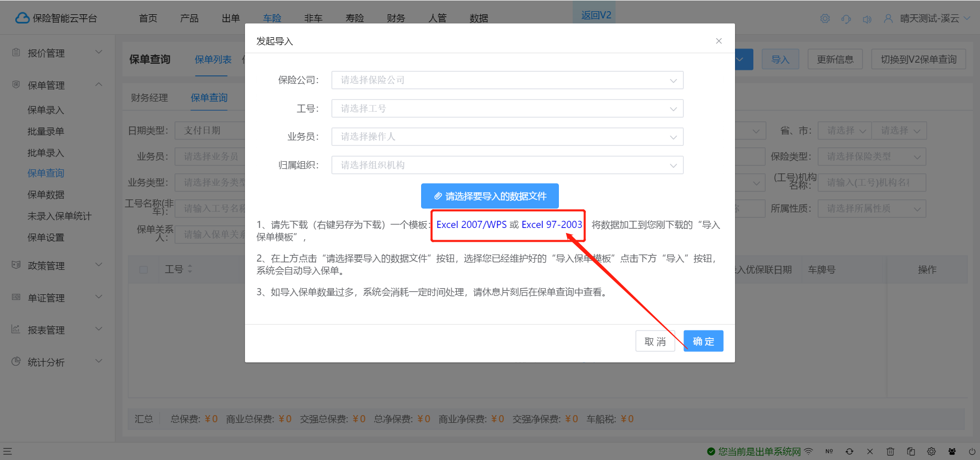Open 批量录单 in sidebar
This screenshot has width=980, height=460.
(46, 132)
